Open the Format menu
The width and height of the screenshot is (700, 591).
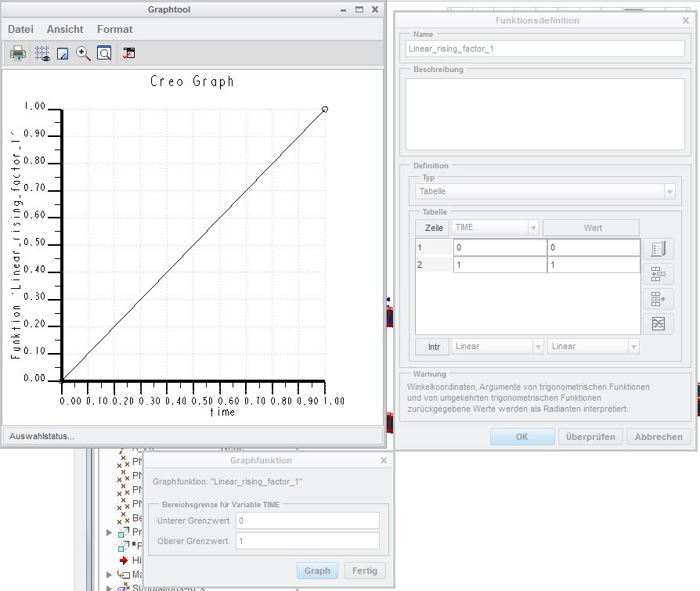(x=115, y=30)
